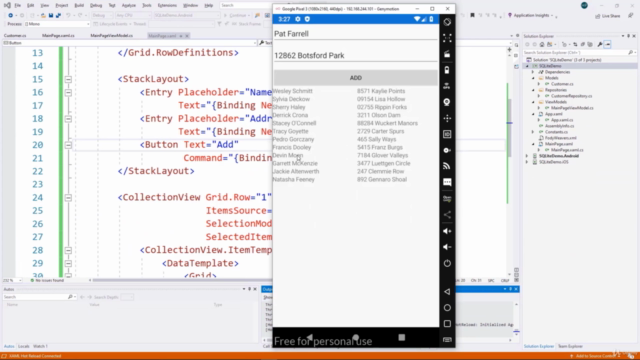Select Devin Moen row in the emulator list
Viewport: 640px width, 360px height.
[356, 155]
